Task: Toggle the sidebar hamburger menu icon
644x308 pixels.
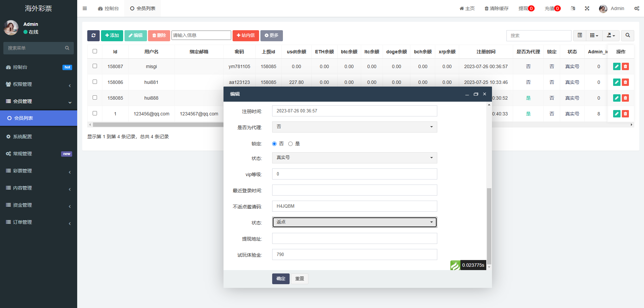Action: 85,8
